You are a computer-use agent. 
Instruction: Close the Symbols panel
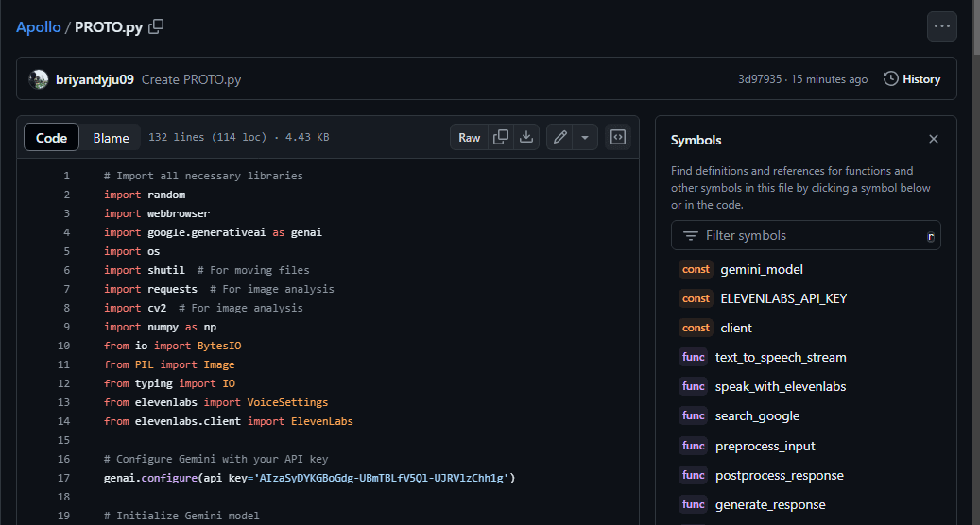[x=933, y=139]
